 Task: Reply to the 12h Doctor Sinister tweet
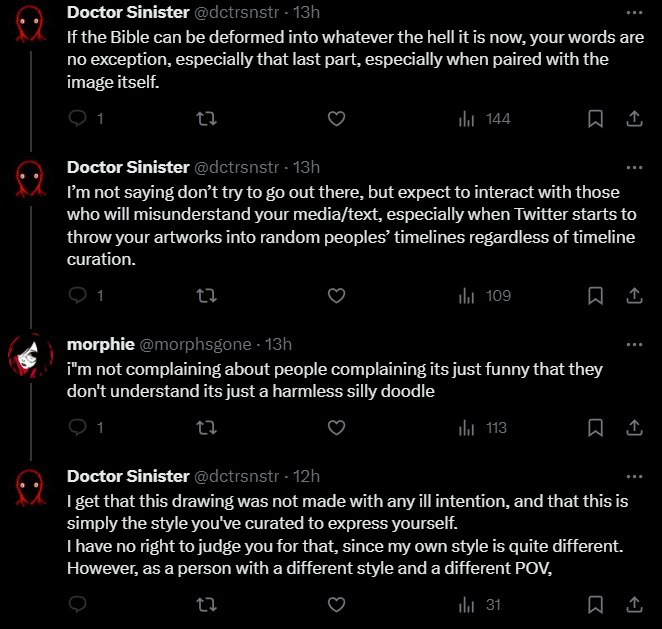78,605
